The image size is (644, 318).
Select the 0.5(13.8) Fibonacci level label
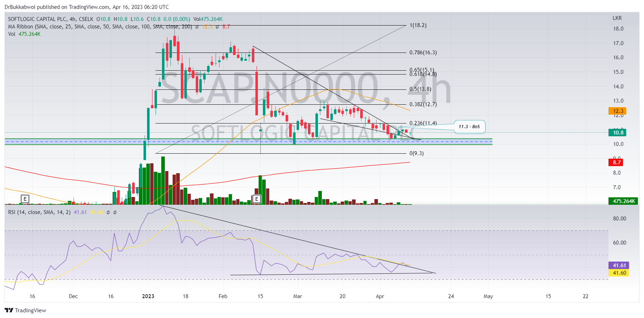[420, 89]
